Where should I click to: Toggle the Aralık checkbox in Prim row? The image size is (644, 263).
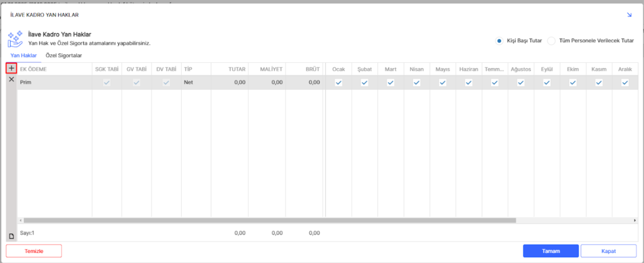coord(625,82)
